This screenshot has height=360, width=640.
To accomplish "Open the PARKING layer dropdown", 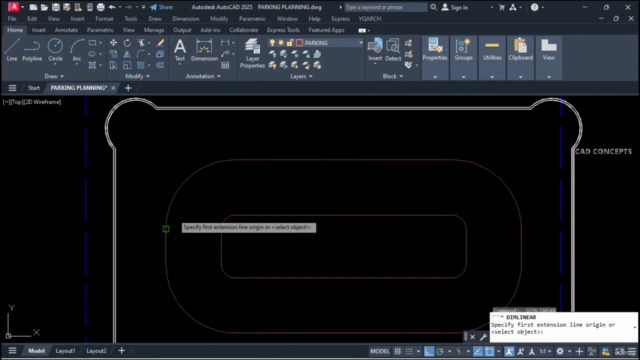I will [x=360, y=43].
